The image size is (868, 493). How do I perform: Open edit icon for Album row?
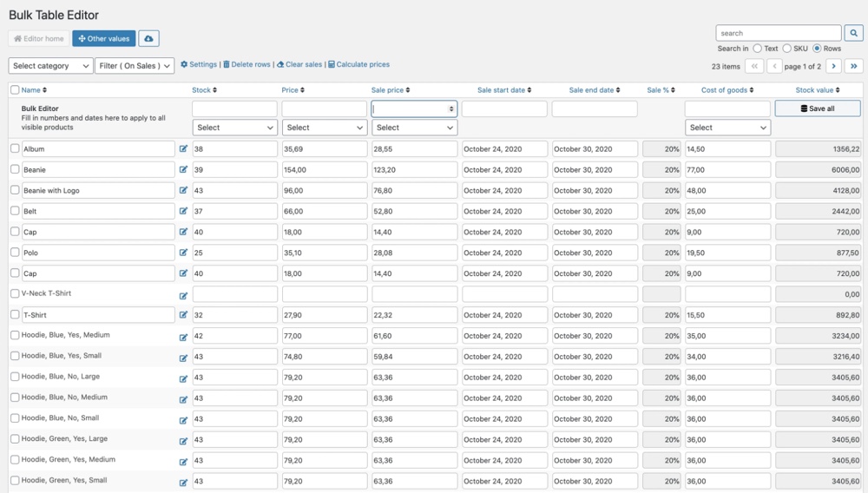click(183, 148)
